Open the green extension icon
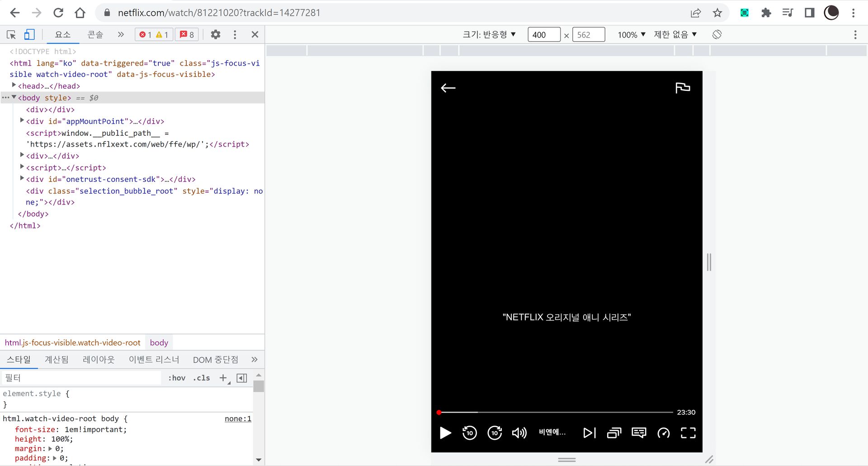868x466 pixels. pos(745,13)
